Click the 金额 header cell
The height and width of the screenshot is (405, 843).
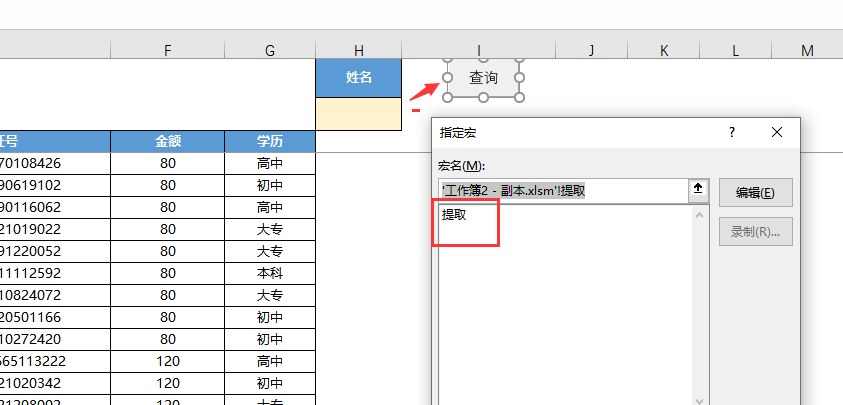pos(168,141)
